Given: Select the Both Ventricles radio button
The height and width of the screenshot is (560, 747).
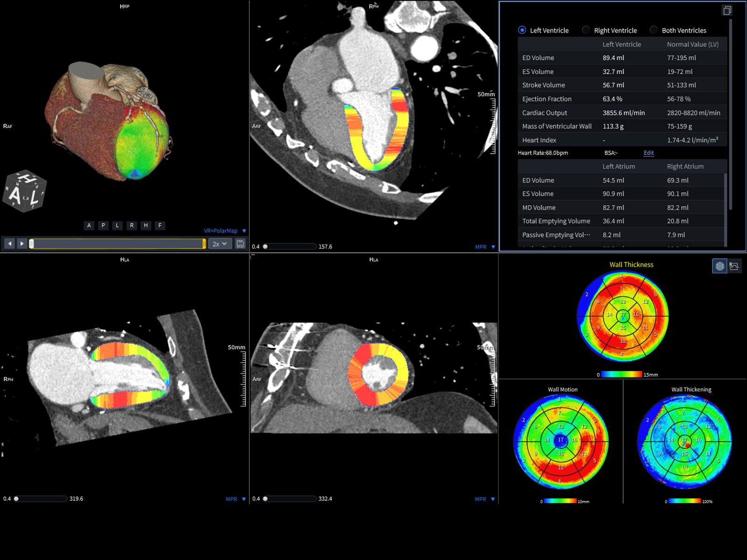Looking at the screenshot, I should tap(654, 30).
